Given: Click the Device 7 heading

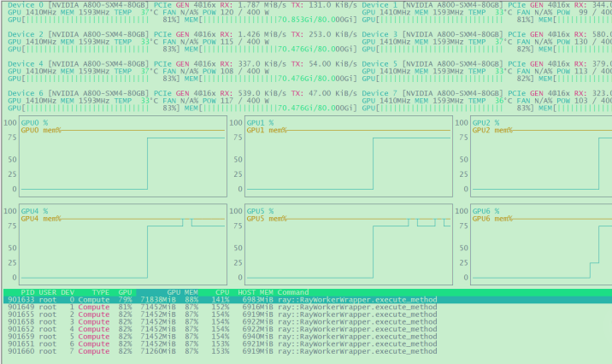Looking at the screenshot, I should pos(380,93).
